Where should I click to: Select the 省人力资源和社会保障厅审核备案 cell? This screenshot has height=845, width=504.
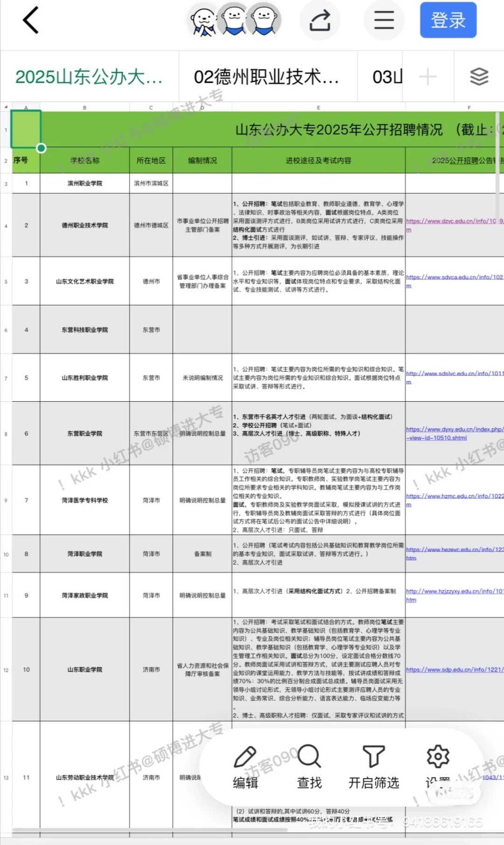202,669
